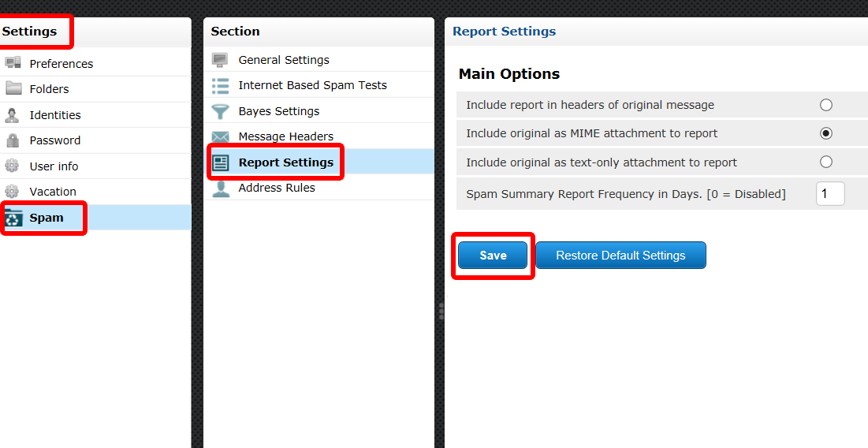The width and height of the screenshot is (868, 448).
Task: Select the Identities person icon
Action: click(12, 115)
